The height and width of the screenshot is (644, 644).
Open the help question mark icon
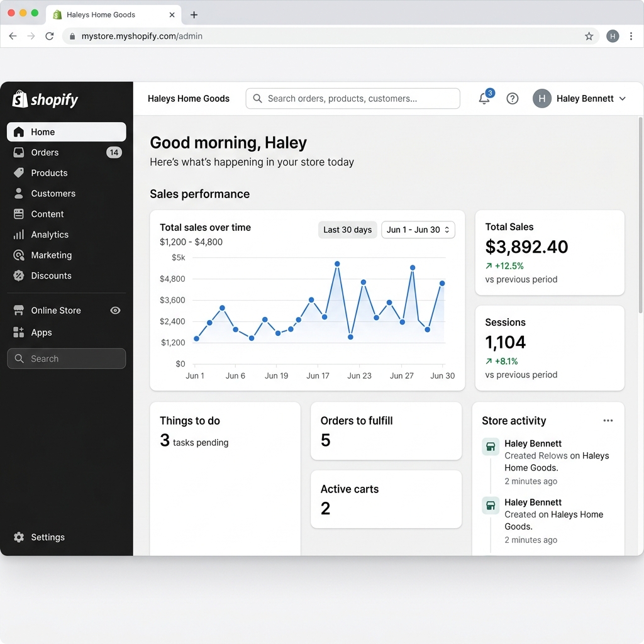tap(512, 99)
